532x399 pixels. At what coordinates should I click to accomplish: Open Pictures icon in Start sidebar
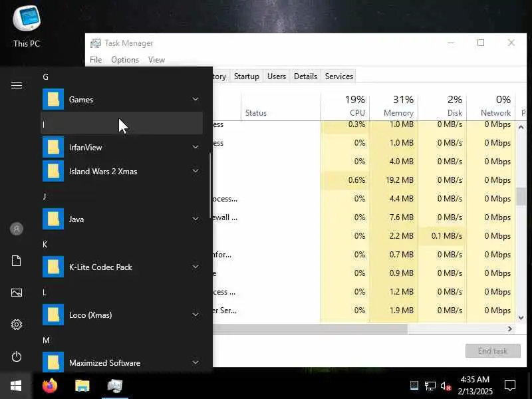tap(17, 293)
